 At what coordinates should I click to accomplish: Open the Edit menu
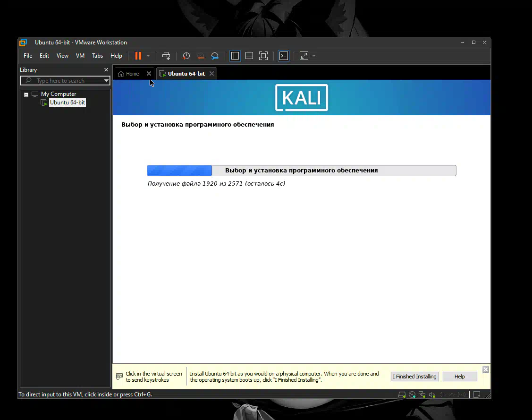(x=44, y=56)
